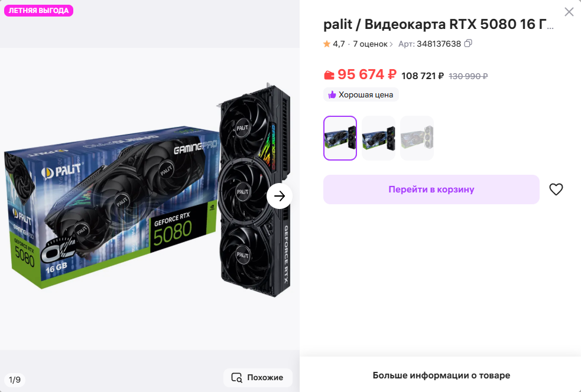This screenshot has width=581, height=392.
Task: Click the thumbs-up icon in Хорошая цена
Action: pyautogui.click(x=332, y=95)
